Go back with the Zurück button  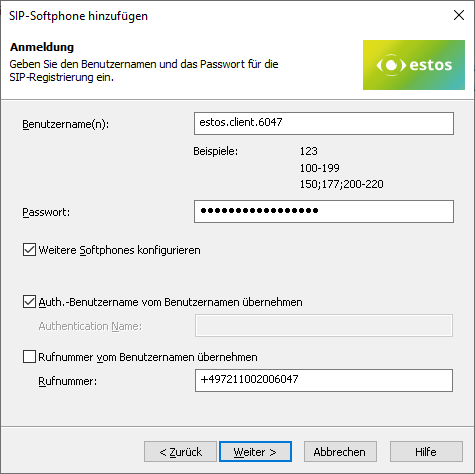180,452
